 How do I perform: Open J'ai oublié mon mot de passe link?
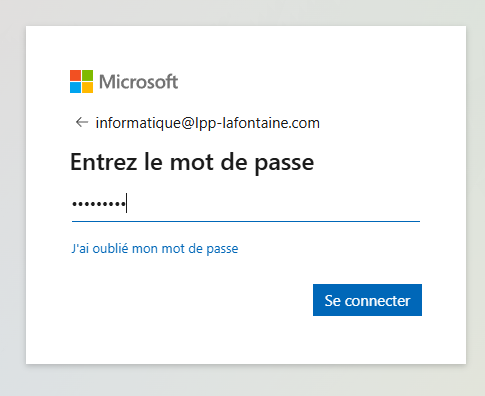pos(155,249)
